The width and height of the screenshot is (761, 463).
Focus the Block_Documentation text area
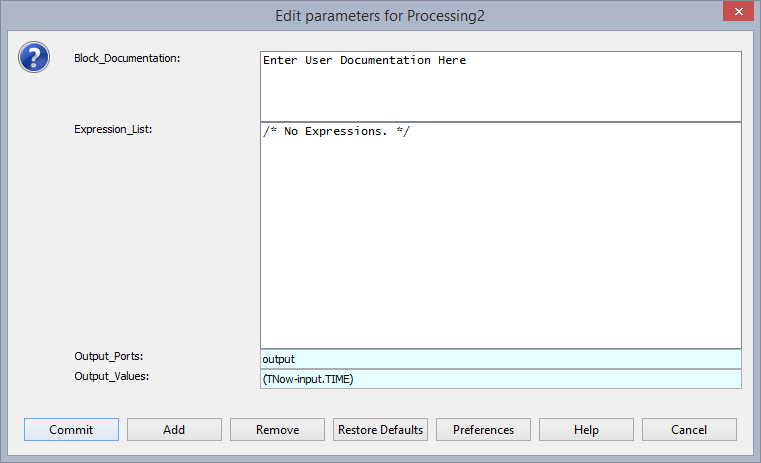(501, 86)
